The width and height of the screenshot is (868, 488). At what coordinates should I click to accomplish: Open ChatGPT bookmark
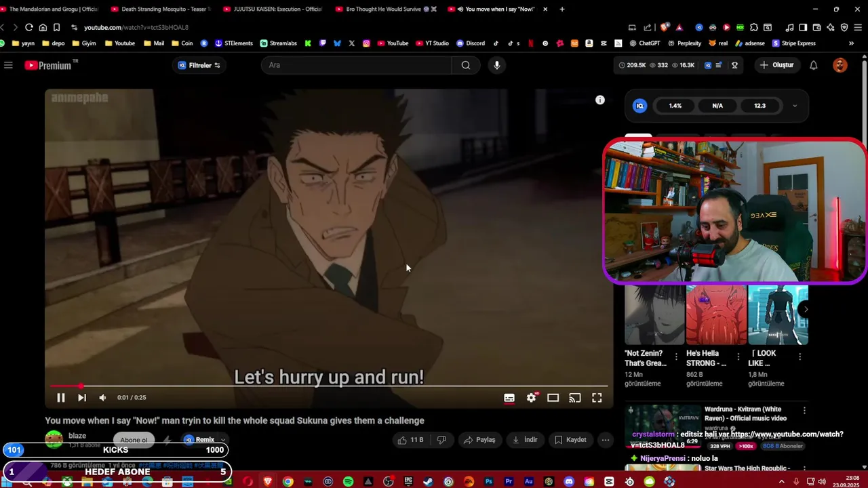pos(644,43)
